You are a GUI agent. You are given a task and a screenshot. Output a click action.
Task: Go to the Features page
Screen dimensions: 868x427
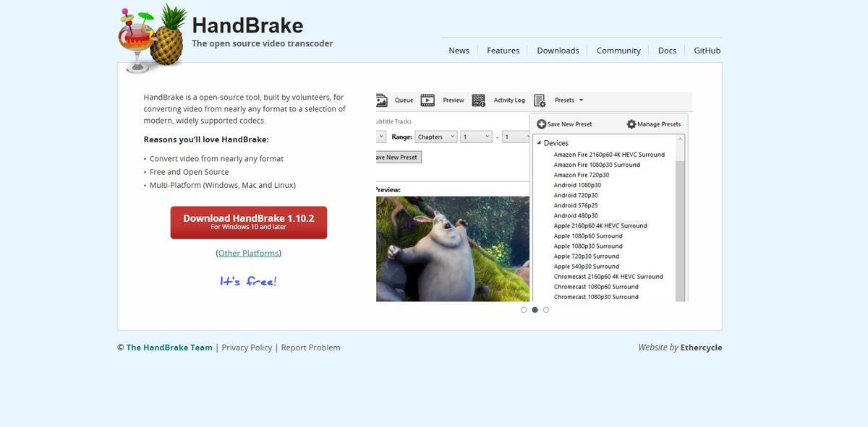503,51
